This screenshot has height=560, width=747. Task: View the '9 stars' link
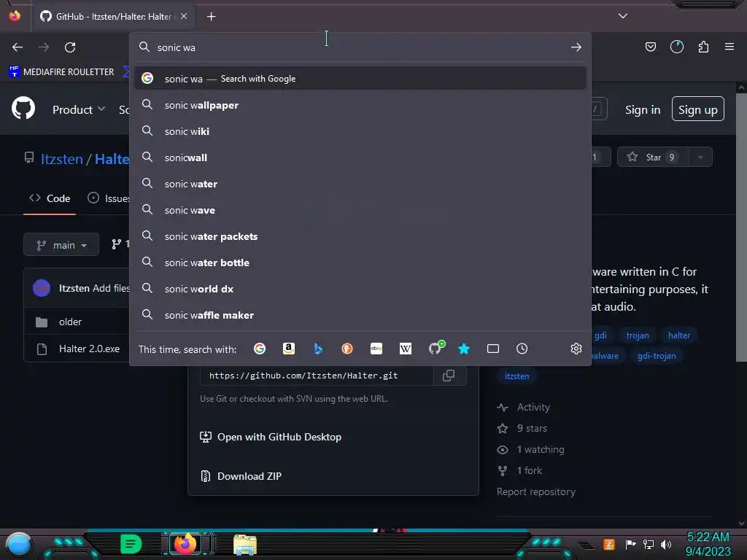[x=522, y=428]
